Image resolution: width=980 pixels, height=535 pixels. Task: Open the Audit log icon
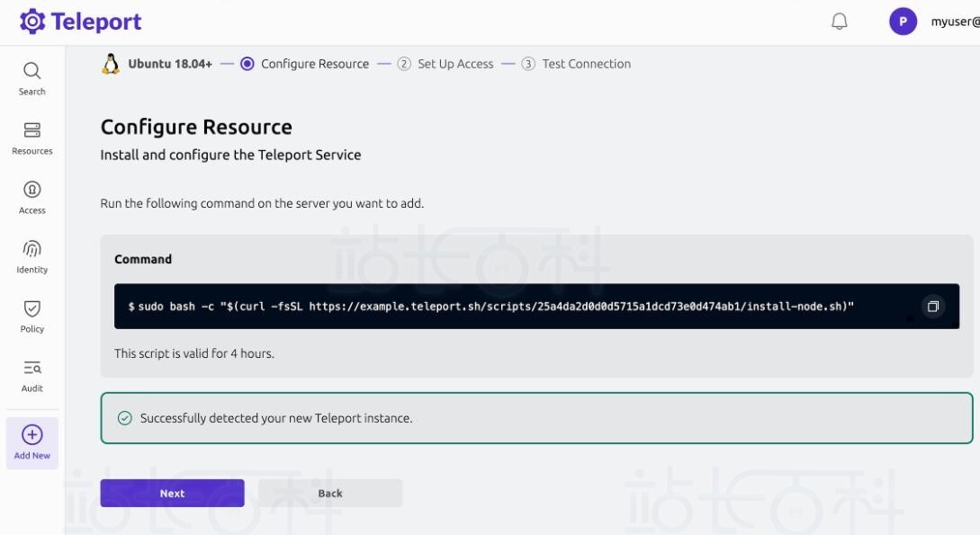[31, 368]
